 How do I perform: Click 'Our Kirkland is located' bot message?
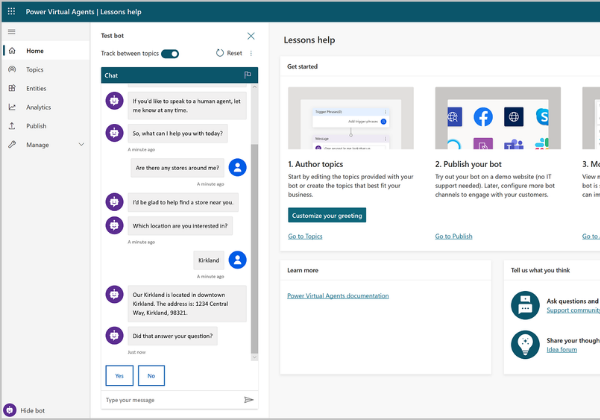187,304
